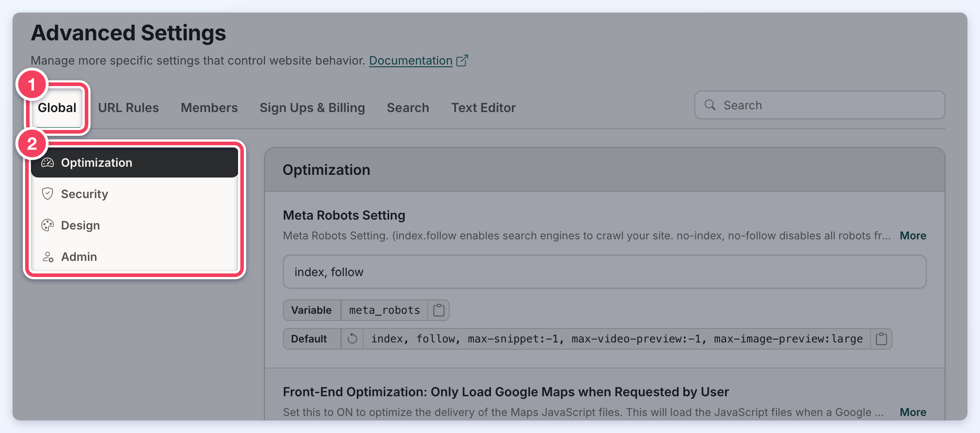Image resolution: width=980 pixels, height=433 pixels.
Task: Copy the default meta robots string
Action: pyautogui.click(x=881, y=339)
